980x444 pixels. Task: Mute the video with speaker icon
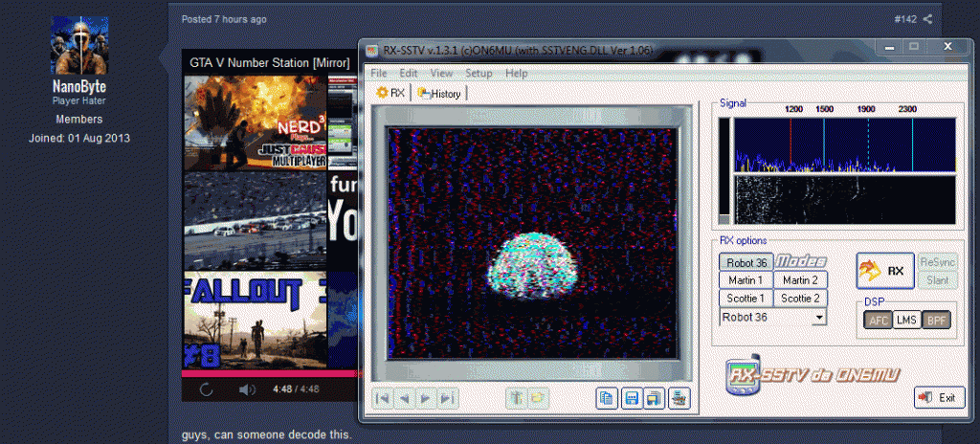tap(248, 389)
